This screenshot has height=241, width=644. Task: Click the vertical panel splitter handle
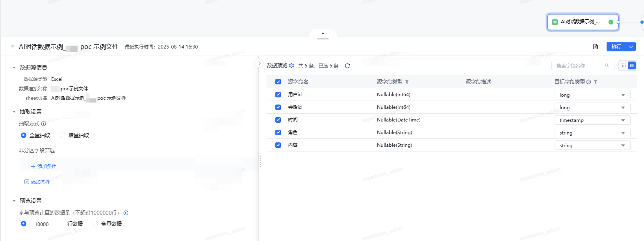260,161
